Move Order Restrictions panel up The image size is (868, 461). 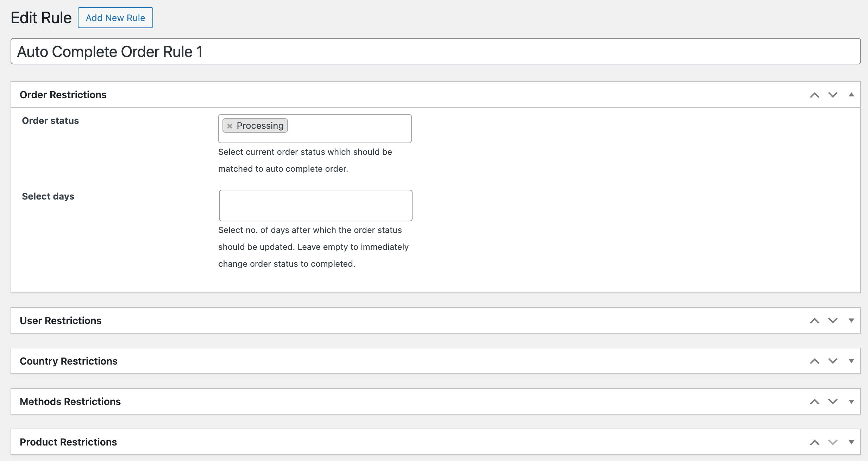click(814, 94)
